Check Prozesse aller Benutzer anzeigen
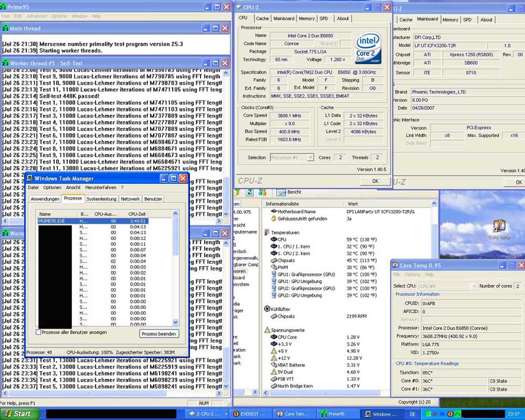 39,332
